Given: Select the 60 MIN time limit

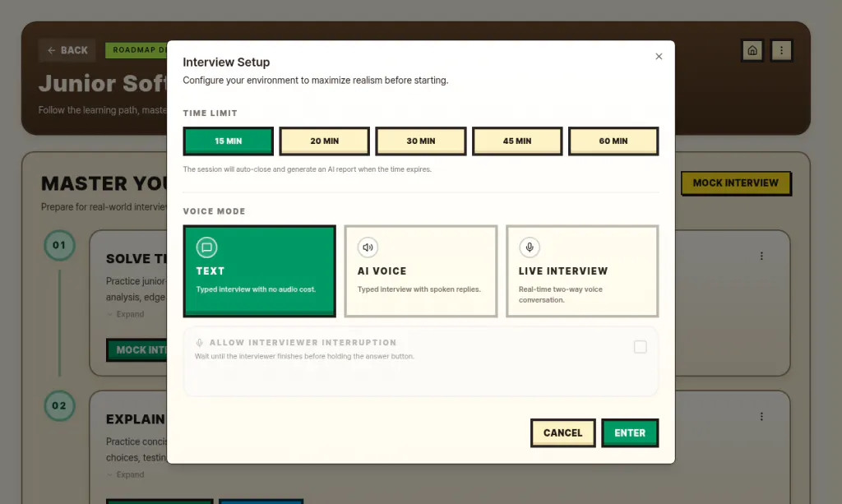Looking at the screenshot, I should coord(613,141).
